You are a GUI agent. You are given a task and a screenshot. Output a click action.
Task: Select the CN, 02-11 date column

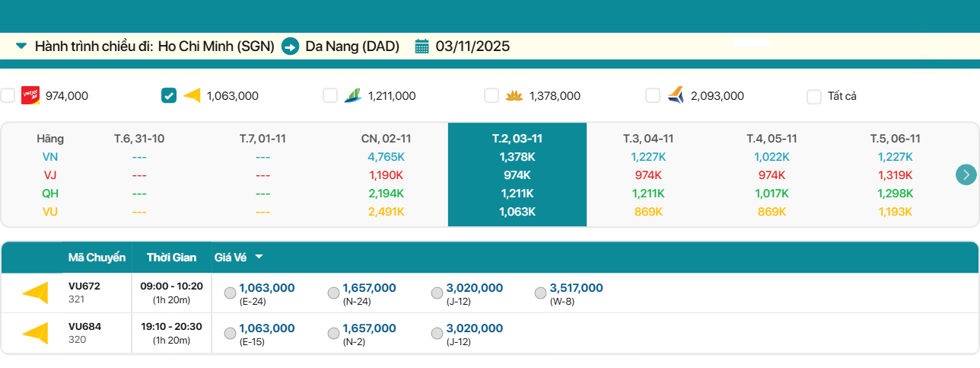click(x=386, y=139)
